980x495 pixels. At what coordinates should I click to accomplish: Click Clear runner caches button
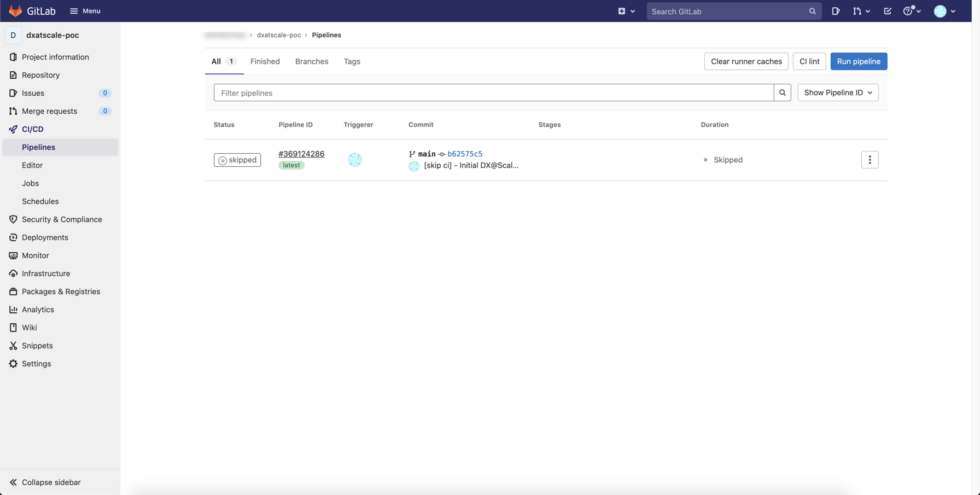746,61
